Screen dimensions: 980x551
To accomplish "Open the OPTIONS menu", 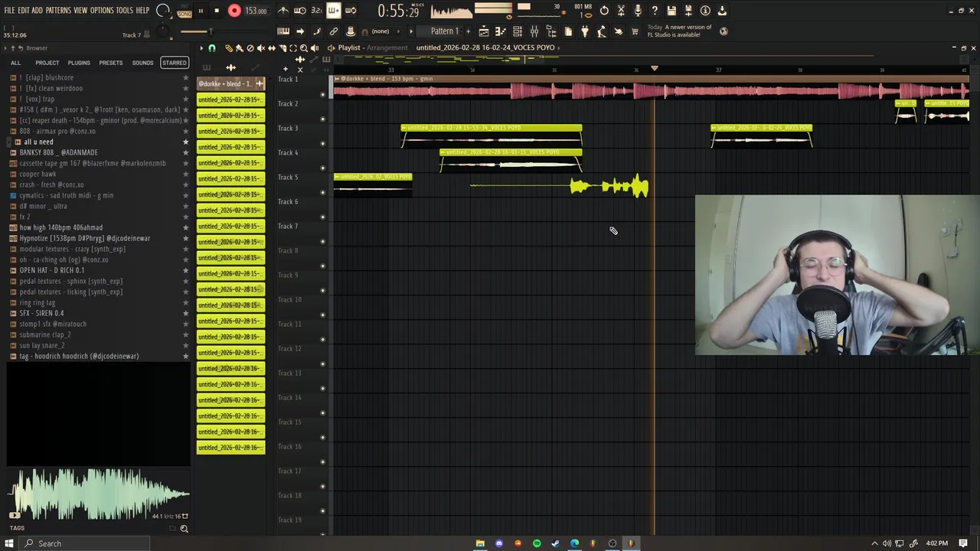I will point(102,11).
